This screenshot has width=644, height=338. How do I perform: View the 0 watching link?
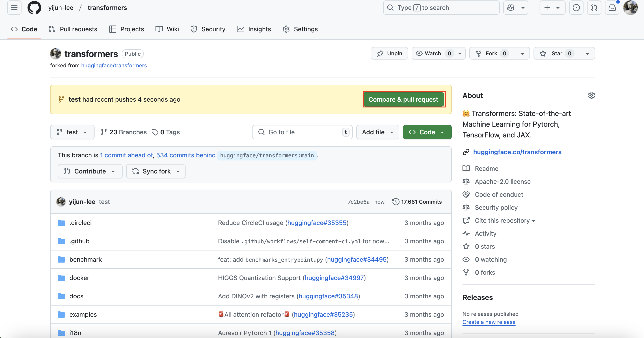pyautogui.click(x=491, y=260)
